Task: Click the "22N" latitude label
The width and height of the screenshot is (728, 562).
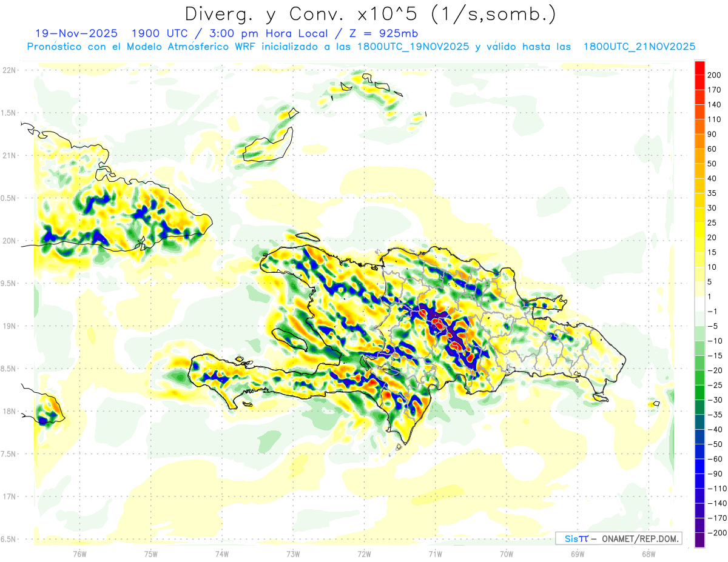Action: (x=9, y=70)
